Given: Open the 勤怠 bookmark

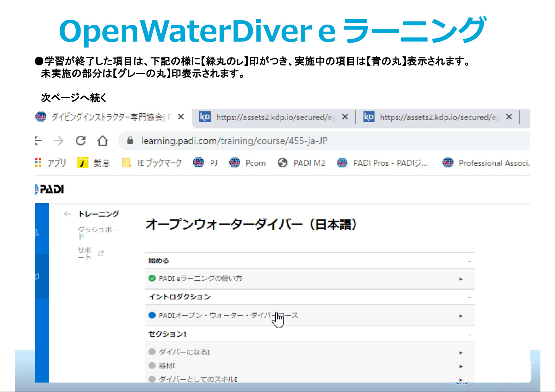Looking at the screenshot, I should (94, 163).
